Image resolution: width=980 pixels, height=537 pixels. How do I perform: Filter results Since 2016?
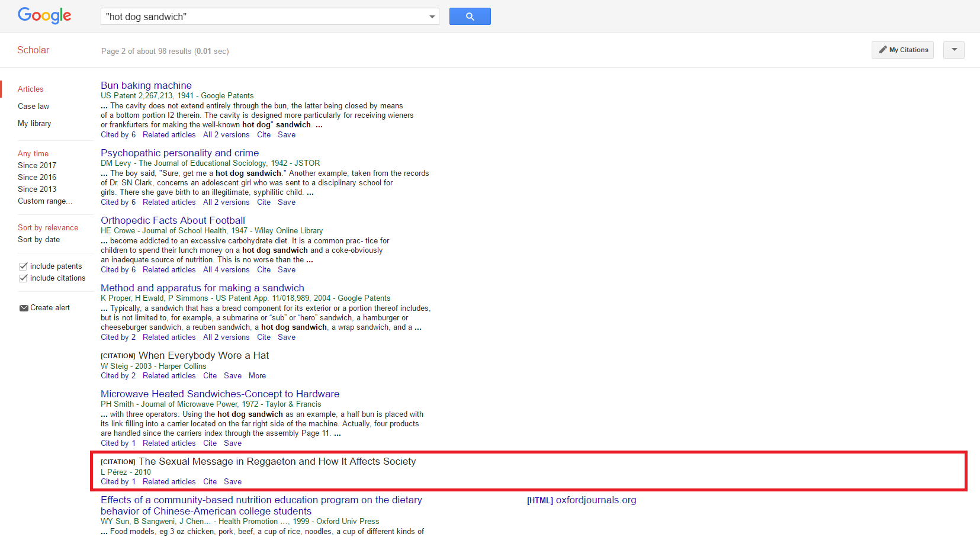(37, 178)
